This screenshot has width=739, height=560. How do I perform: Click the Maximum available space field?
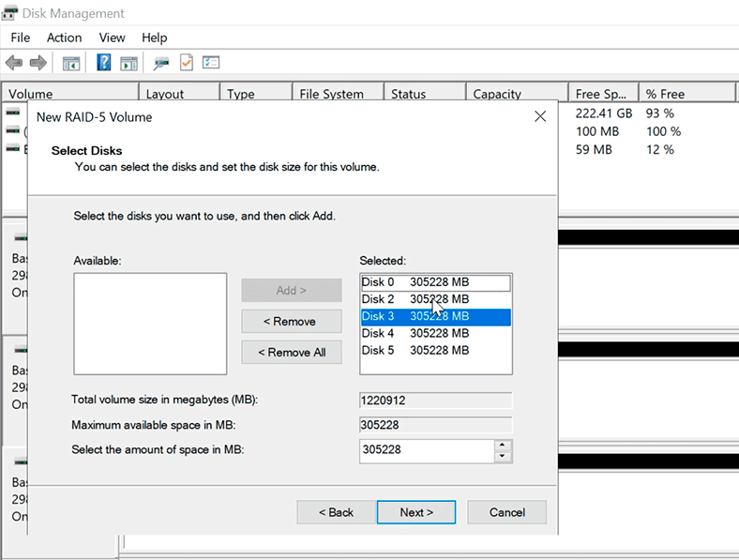(x=435, y=425)
